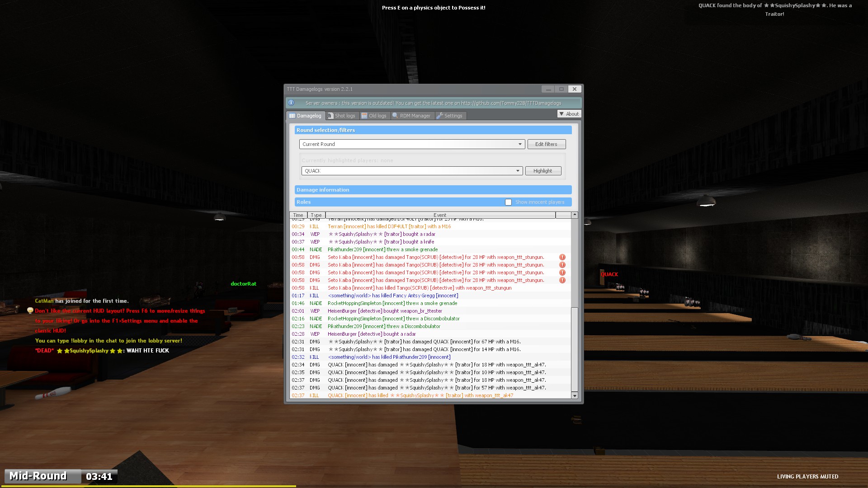The height and width of the screenshot is (488, 868).
Task: Click the Edit filters button
Action: click(x=546, y=144)
